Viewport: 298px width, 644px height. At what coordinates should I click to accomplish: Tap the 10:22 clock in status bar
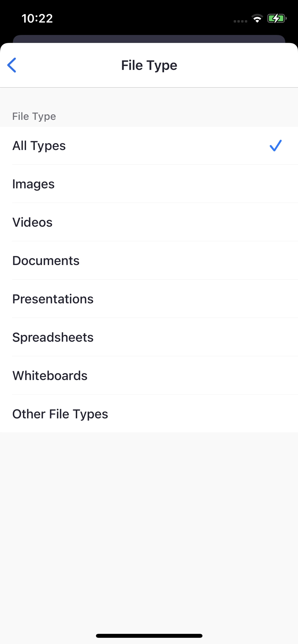click(x=37, y=18)
